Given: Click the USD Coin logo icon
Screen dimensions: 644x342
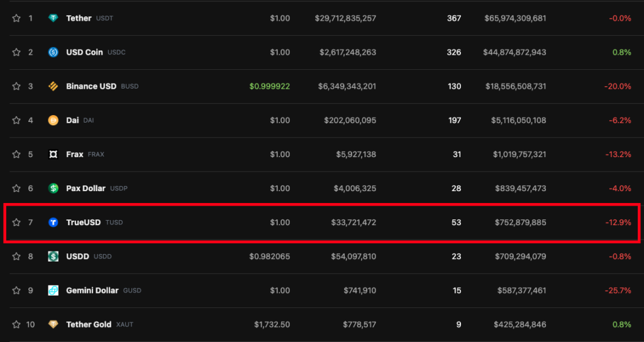Looking at the screenshot, I should pos(53,52).
